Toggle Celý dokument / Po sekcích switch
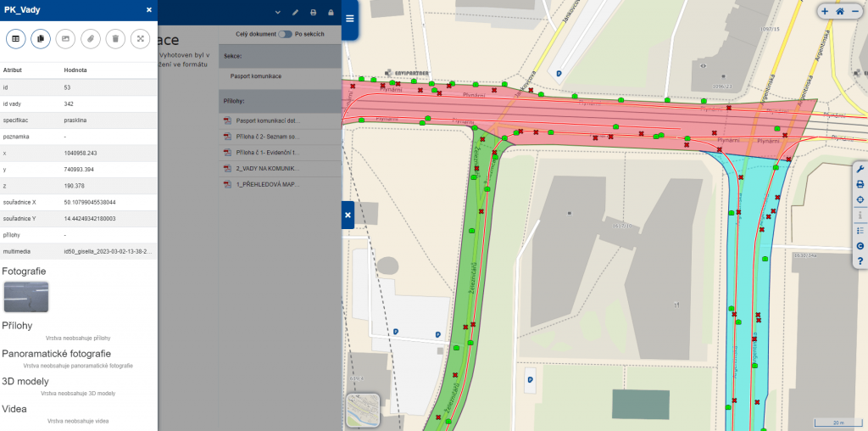The image size is (868, 431). (284, 34)
